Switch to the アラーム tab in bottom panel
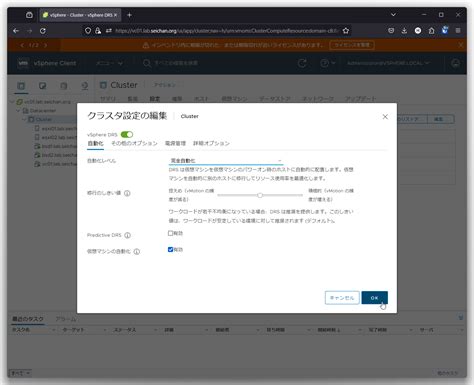Image resolution: width=474 pixels, height=385 pixels. click(x=66, y=319)
